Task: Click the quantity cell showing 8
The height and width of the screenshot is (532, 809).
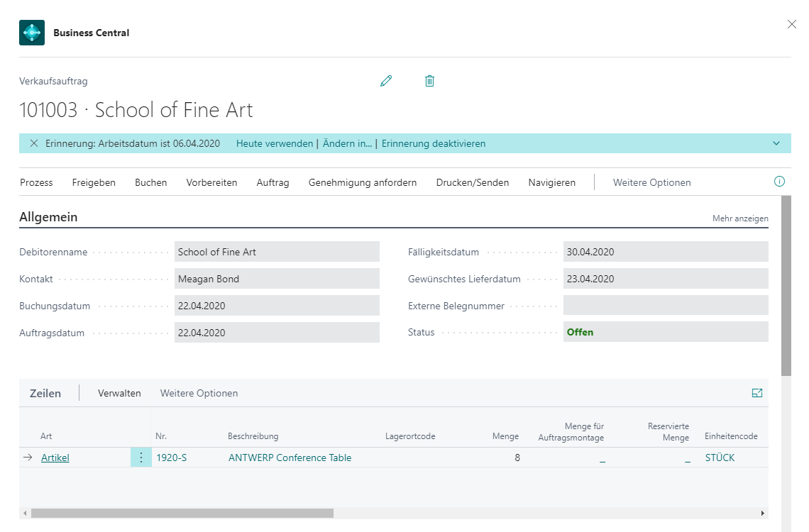Action: click(x=517, y=458)
